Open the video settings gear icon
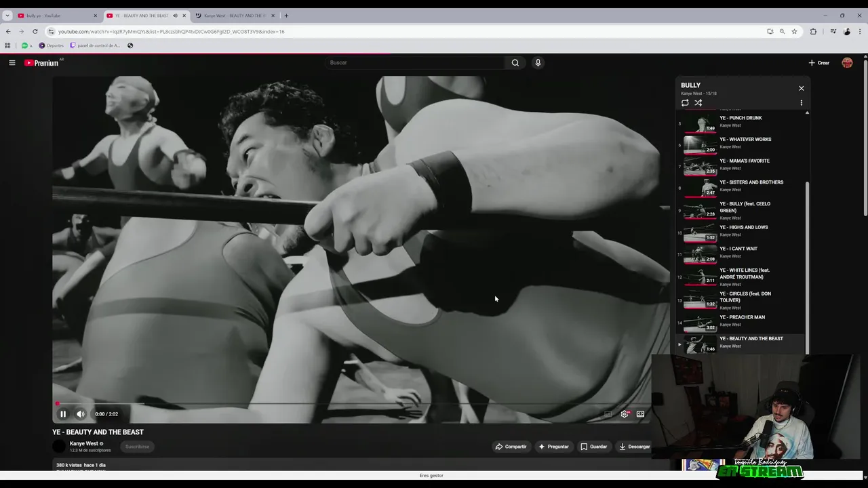This screenshot has height=488, width=868. pyautogui.click(x=625, y=414)
